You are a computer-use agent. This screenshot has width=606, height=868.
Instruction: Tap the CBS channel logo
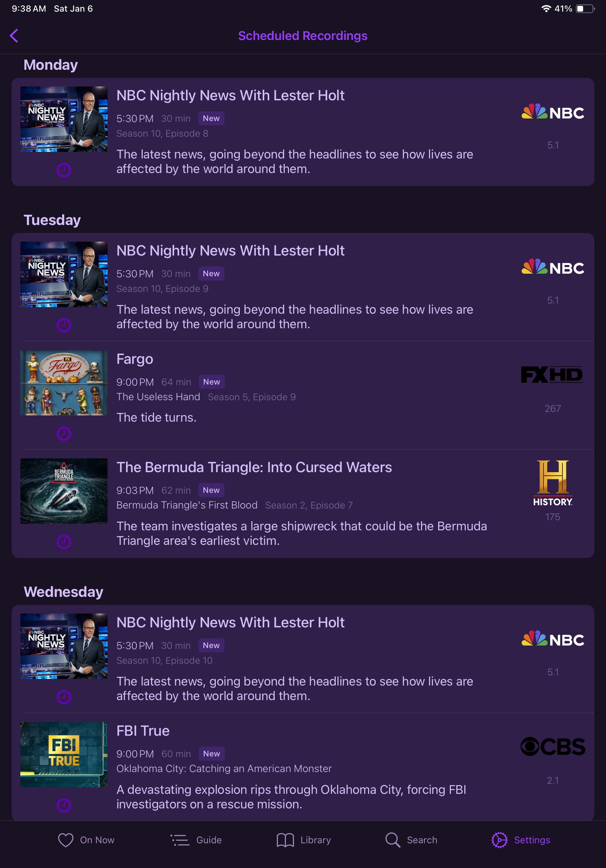point(552,746)
